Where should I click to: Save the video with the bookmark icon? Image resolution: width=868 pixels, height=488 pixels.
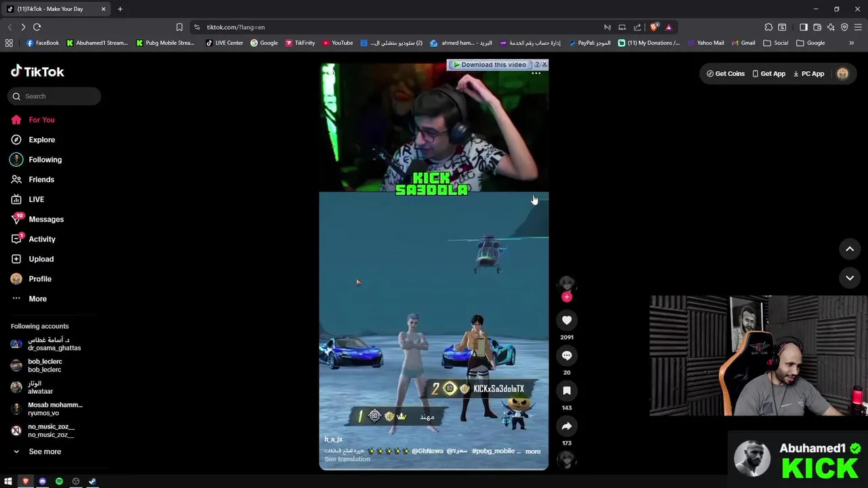(x=567, y=390)
